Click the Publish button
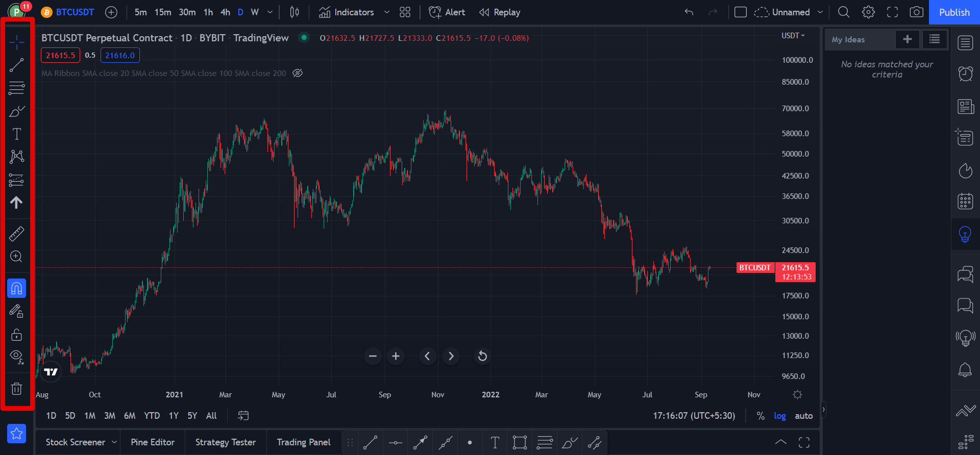 pos(954,12)
